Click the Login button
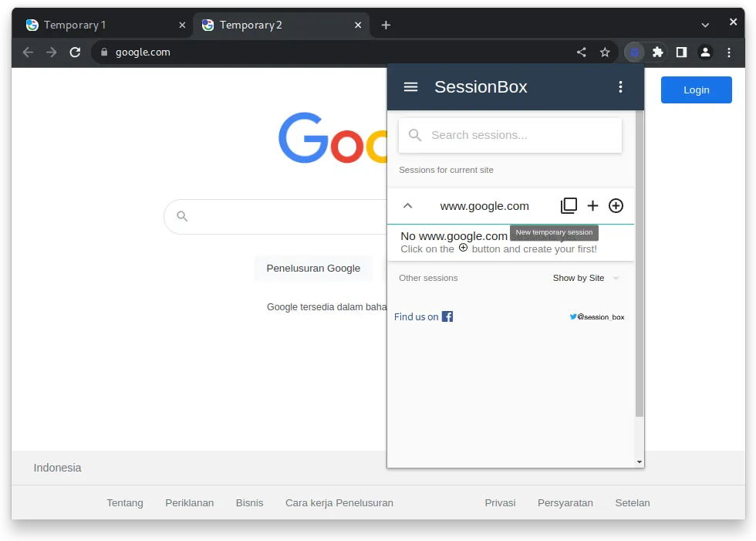The width and height of the screenshot is (756, 541). [695, 90]
